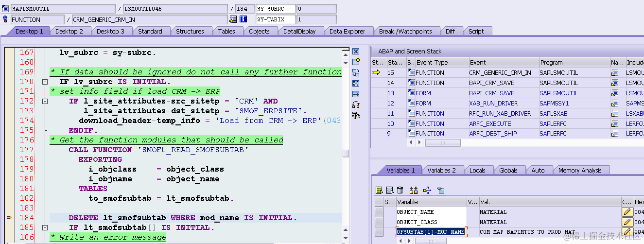Click the program icon before SAPLSMOUTIL field
The width and height of the screenshot is (644, 244).
5,9
